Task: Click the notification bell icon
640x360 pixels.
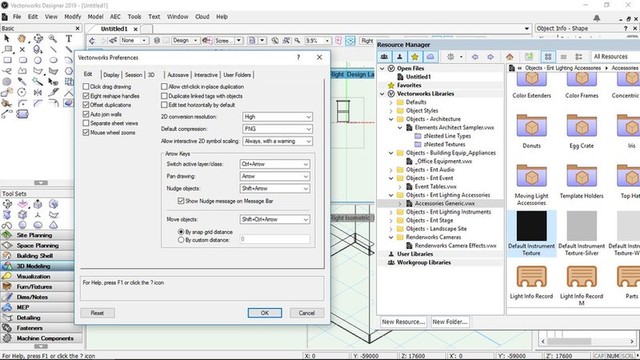Action: click(597, 18)
